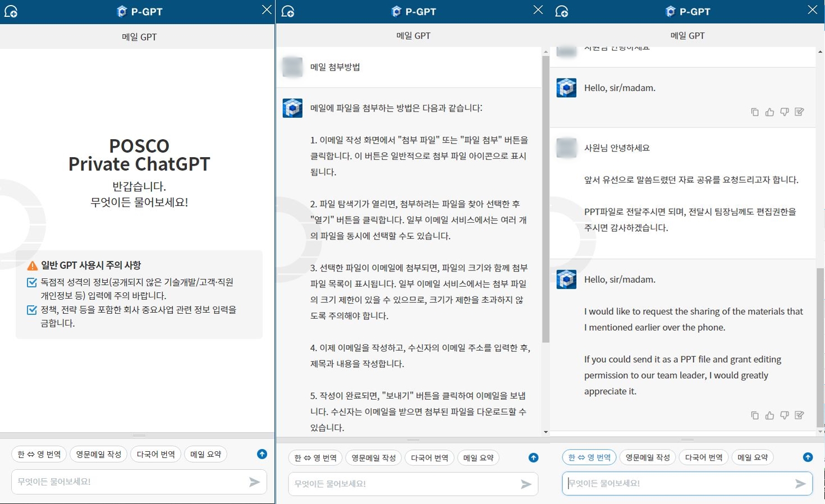This screenshot has width=825, height=504.
Task: Close the left P-GPT panel
Action: [x=267, y=10]
